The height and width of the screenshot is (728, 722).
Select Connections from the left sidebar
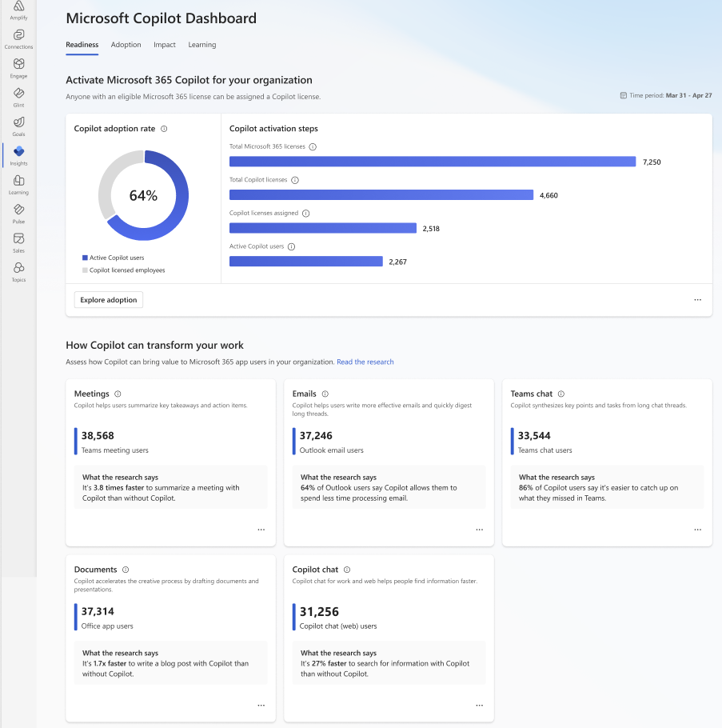click(x=18, y=35)
